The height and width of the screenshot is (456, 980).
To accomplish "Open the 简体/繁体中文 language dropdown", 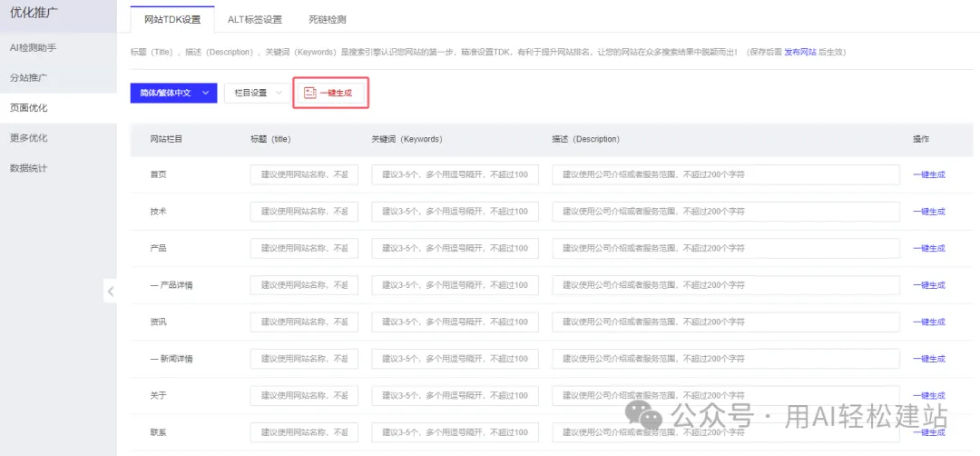I will [173, 93].
